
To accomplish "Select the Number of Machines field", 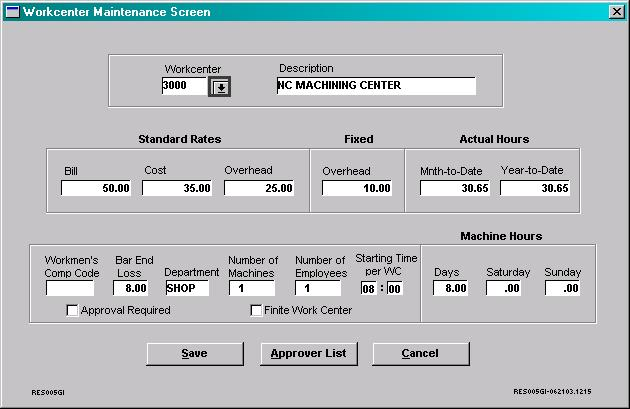I will [252, 288].
